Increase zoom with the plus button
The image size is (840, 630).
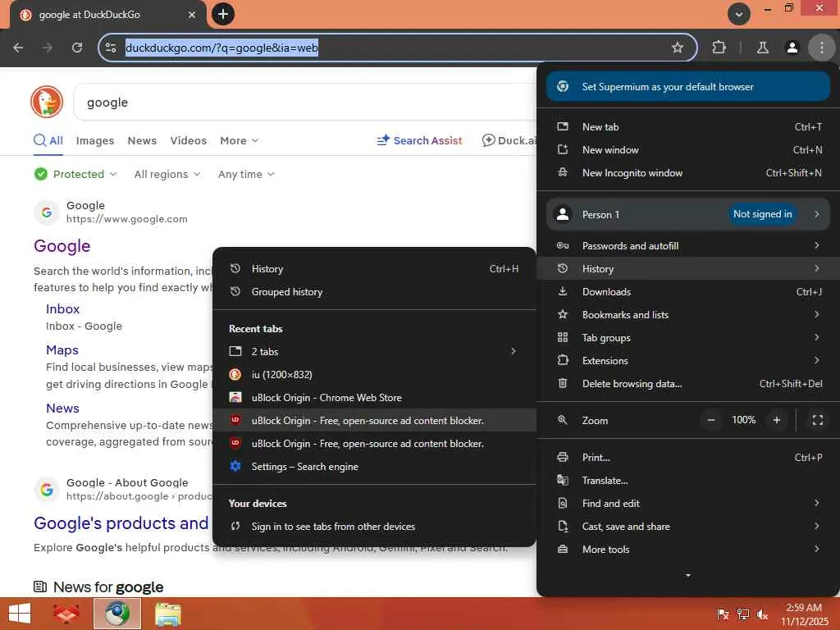[x=776, y=421]
